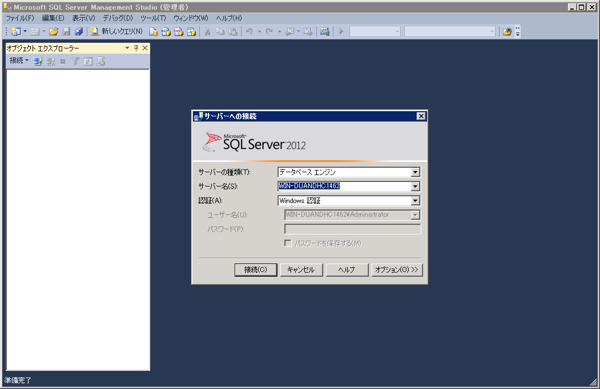
Task: Click the disabled ユーザー名 combo box
Action: click(352, 215)
